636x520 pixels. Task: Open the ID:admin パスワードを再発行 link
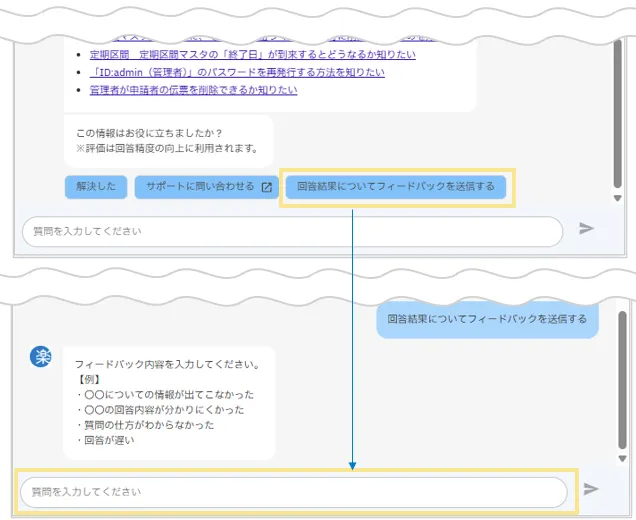click(x=237, y=72)
